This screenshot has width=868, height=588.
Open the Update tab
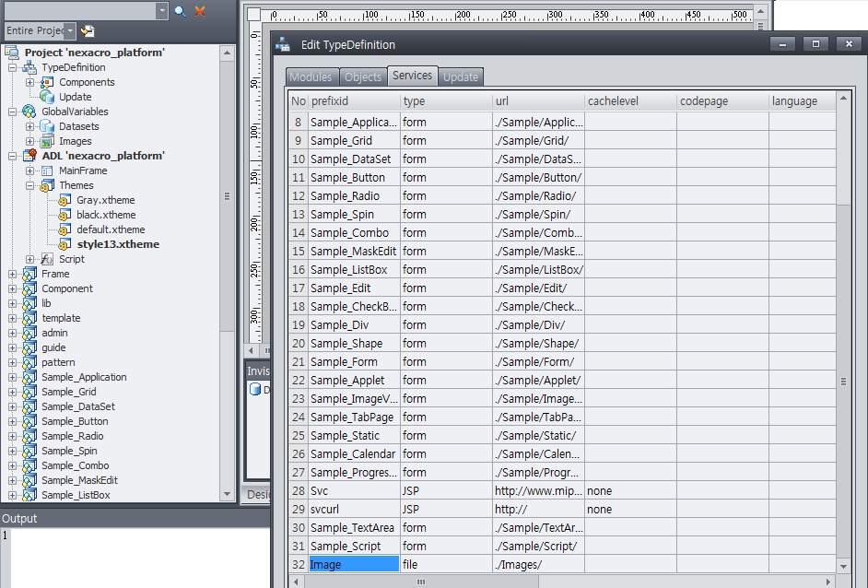461,77
